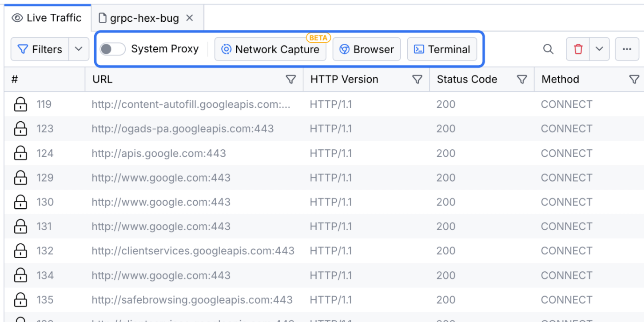This screenshot has height=322, width=644.
Task: Click the red trash clear icon
Action: click(578, 49)
